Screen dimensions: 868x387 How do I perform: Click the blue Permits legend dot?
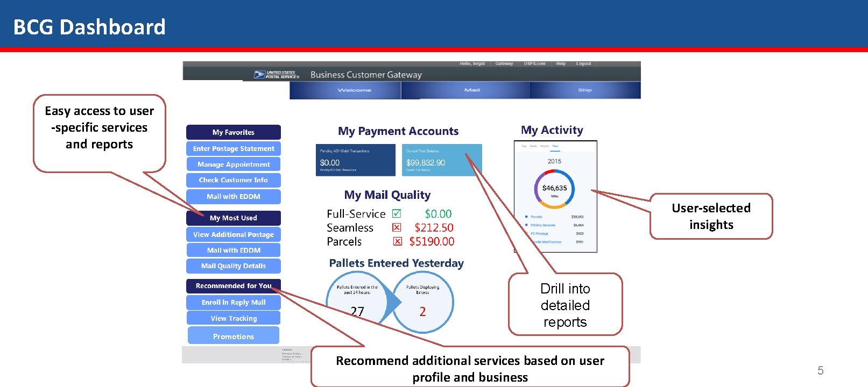click(526, 217)
